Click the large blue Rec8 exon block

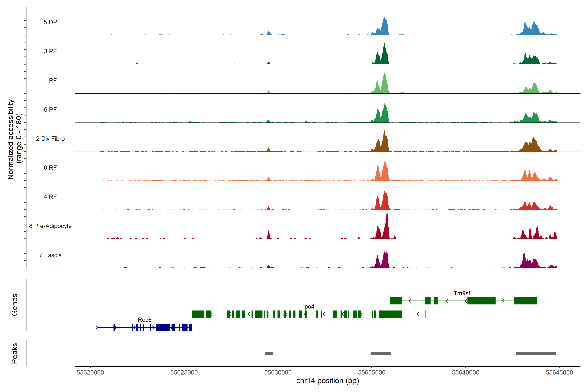pos(163,327)
